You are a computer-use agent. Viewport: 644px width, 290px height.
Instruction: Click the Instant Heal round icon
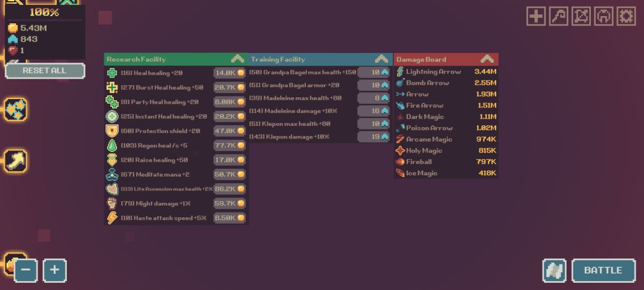point(112,117)
